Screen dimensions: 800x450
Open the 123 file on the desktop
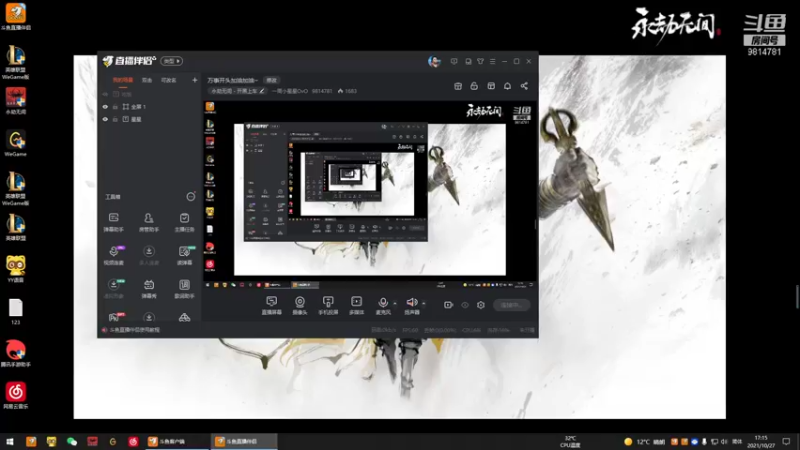tap(15, 312)
